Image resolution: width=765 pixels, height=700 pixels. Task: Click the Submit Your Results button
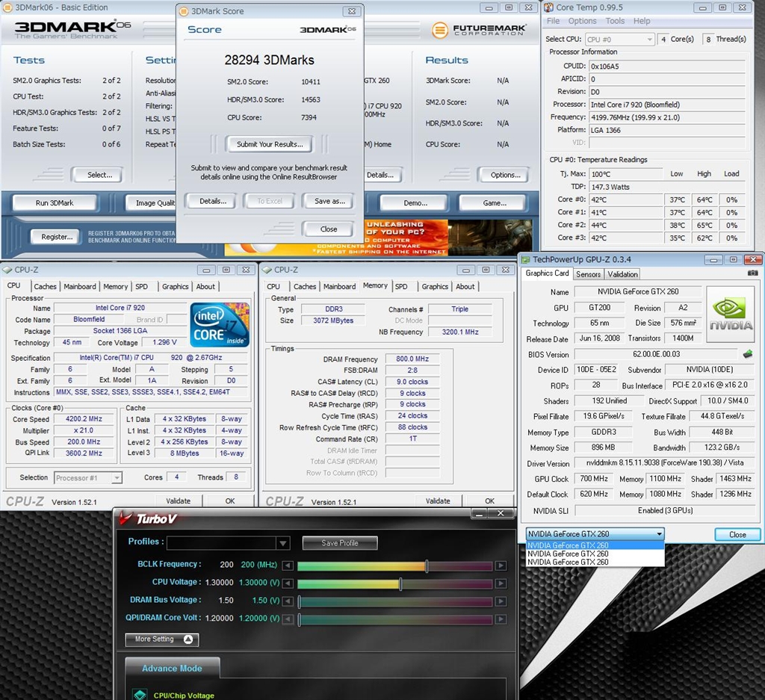point(269,144)
